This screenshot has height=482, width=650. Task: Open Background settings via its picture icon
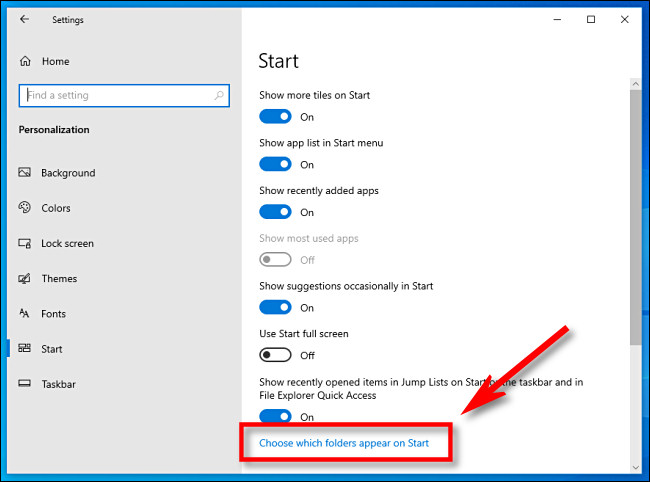[x=25, y=173]
